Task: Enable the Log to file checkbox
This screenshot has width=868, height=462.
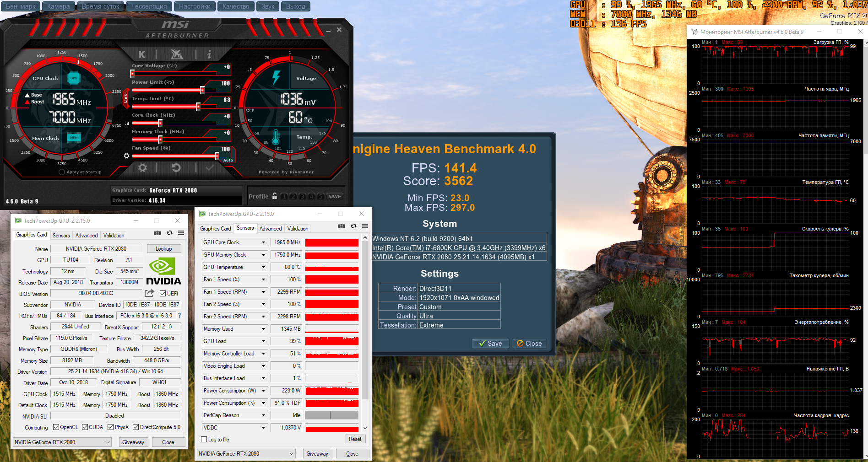Action: [204, 440]
